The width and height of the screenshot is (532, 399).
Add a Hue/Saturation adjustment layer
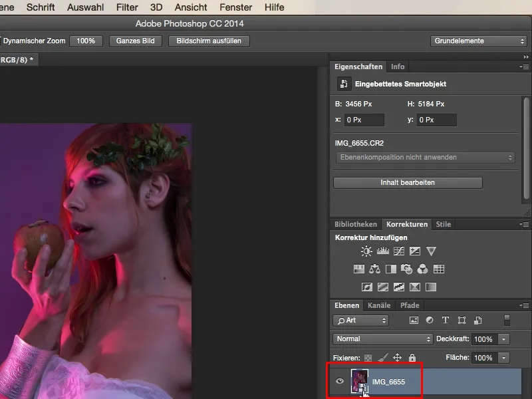[x=358, y=269]
